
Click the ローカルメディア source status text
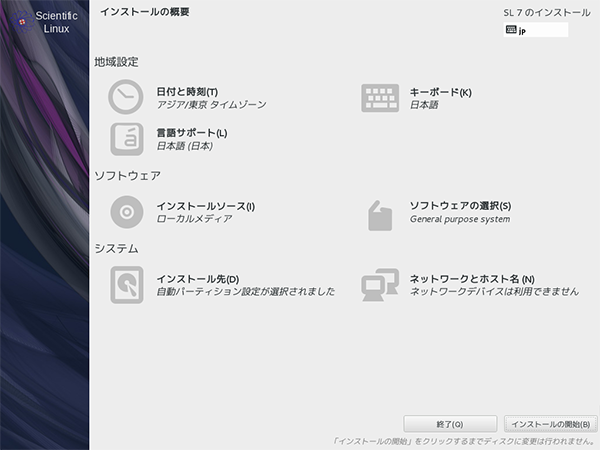[x=194, y=218]
